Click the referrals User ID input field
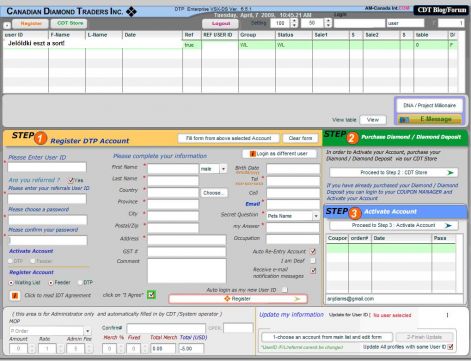This screenshot has width=471, height=361. point(47,199)
